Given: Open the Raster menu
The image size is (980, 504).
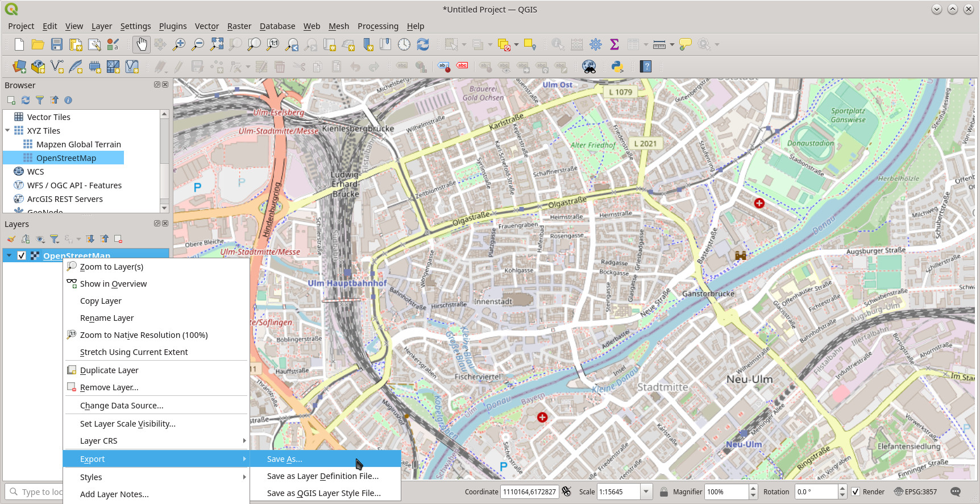Looking at the screenshot, I should [239, 26].
